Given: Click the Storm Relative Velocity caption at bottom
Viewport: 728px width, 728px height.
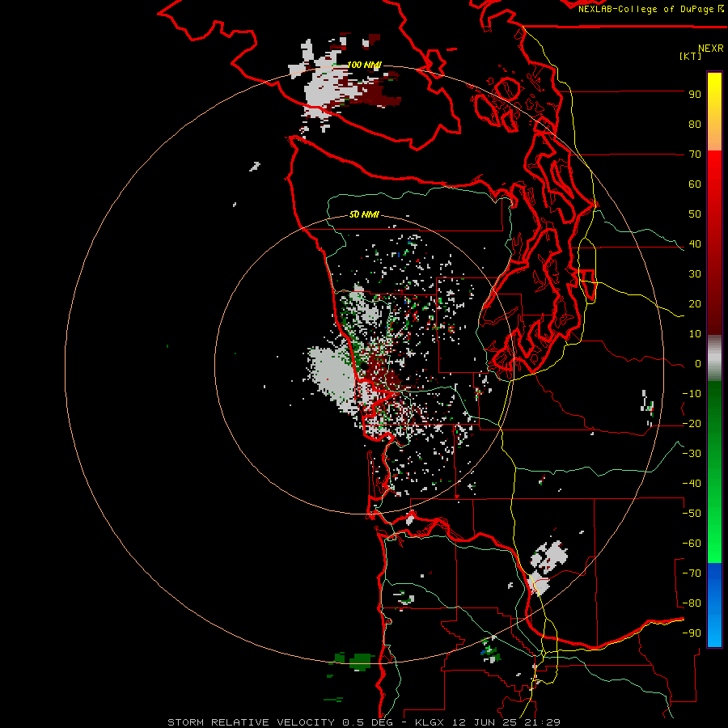Looking at the screenshot, I should [x=363, y=722].
